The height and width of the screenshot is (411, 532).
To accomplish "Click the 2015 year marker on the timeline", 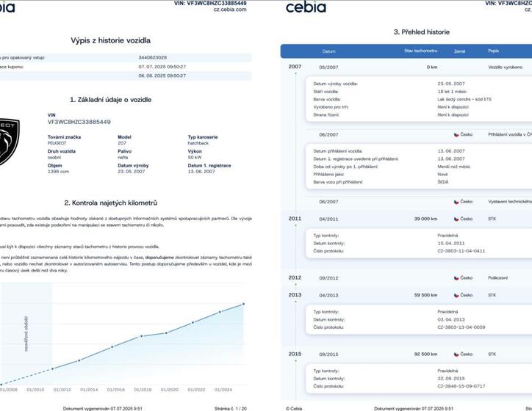I will point(295,354).
